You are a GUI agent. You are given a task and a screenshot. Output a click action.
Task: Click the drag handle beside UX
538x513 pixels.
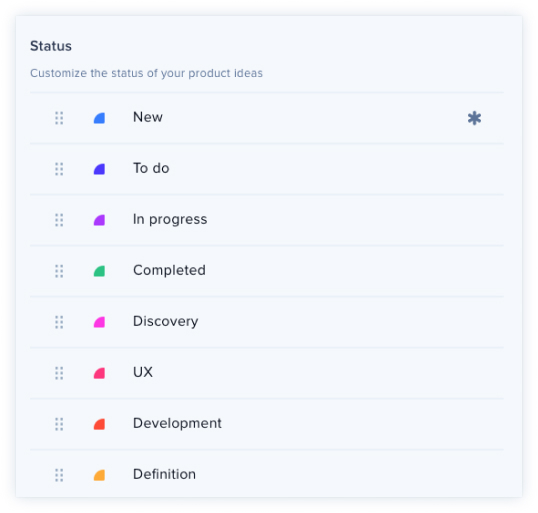tap(59, 373)
